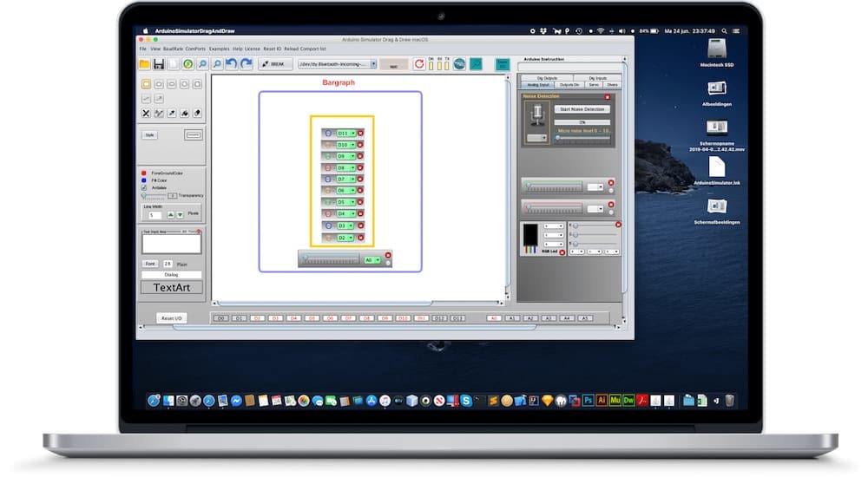Click the undo arrow icon
This screenshot has height=477, width=868.
pyautogui.click(x=232, y=64)
